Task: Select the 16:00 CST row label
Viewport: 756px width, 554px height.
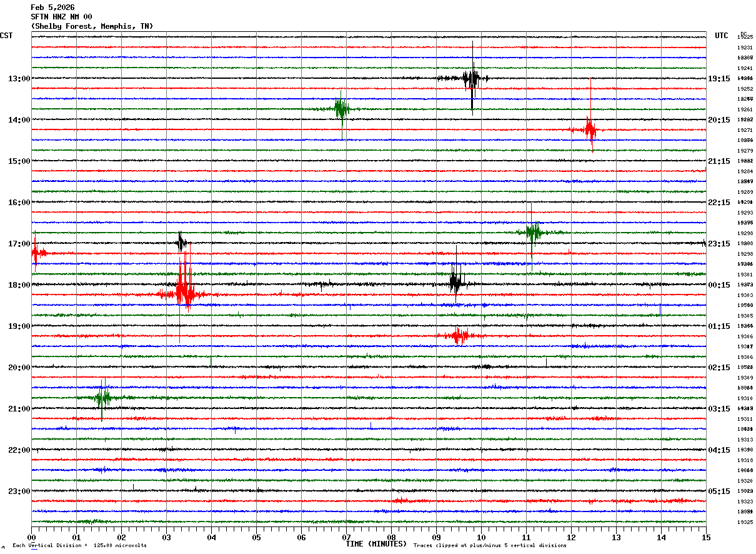Action: coord(19,203)
